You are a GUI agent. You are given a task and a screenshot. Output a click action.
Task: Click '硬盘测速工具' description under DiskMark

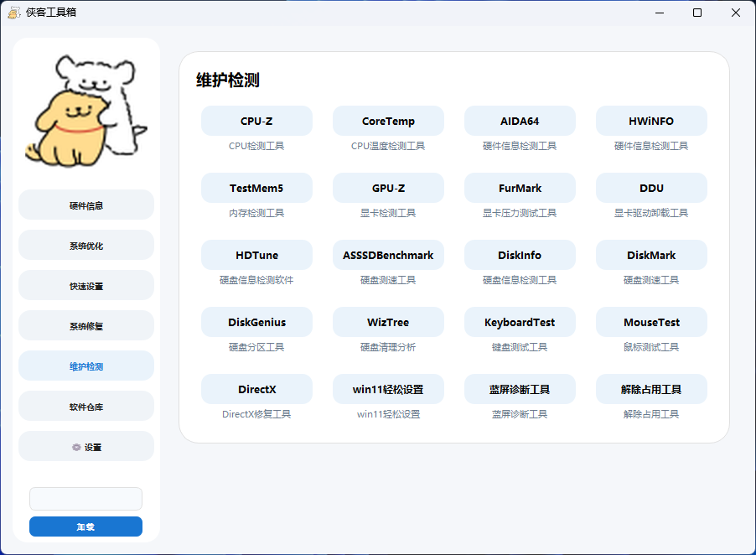point(651,280)
